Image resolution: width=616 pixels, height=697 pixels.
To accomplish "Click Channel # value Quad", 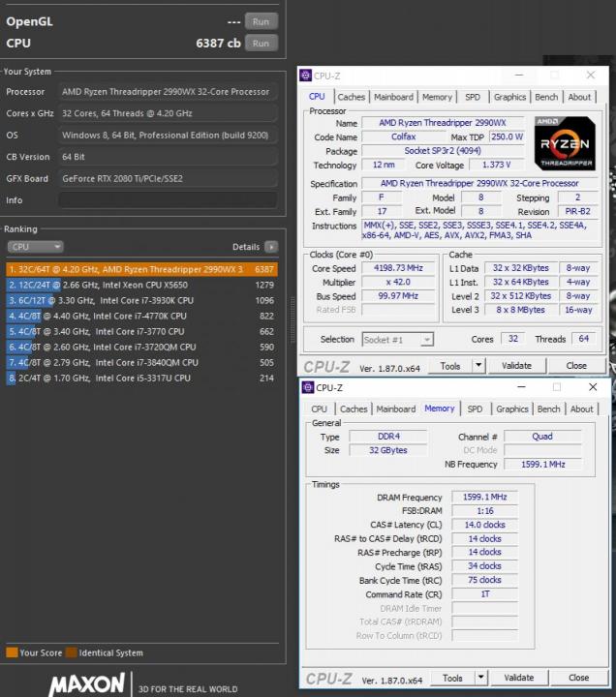I will 542,437.
